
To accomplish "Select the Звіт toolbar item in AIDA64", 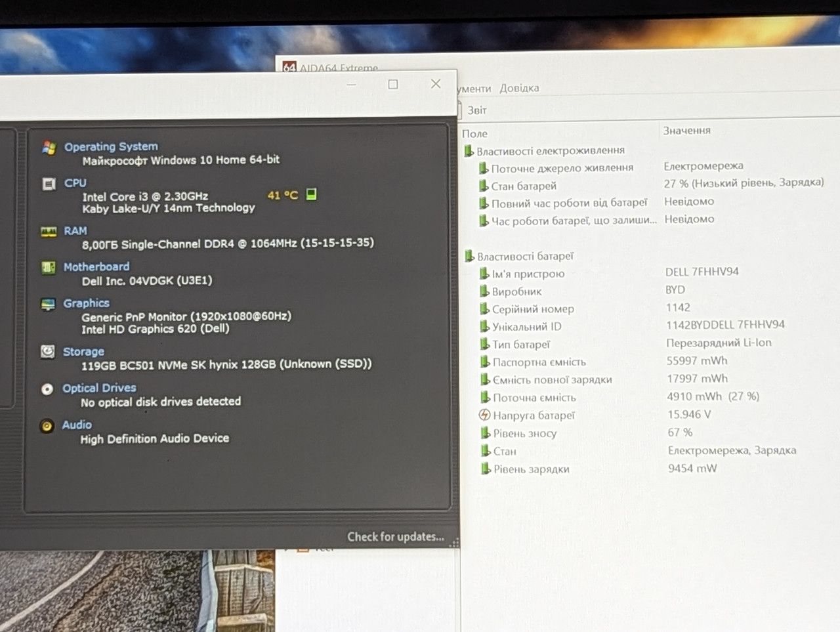I will (x=477, y=110).
